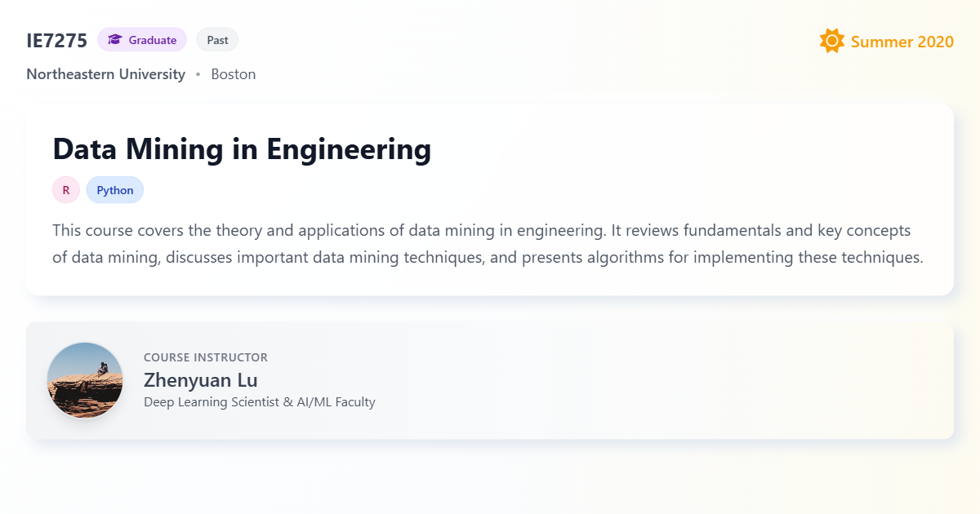Click the COURSE INSTRUCTOR section label
The height and width of the screenshot is (514, 980).
206,357
